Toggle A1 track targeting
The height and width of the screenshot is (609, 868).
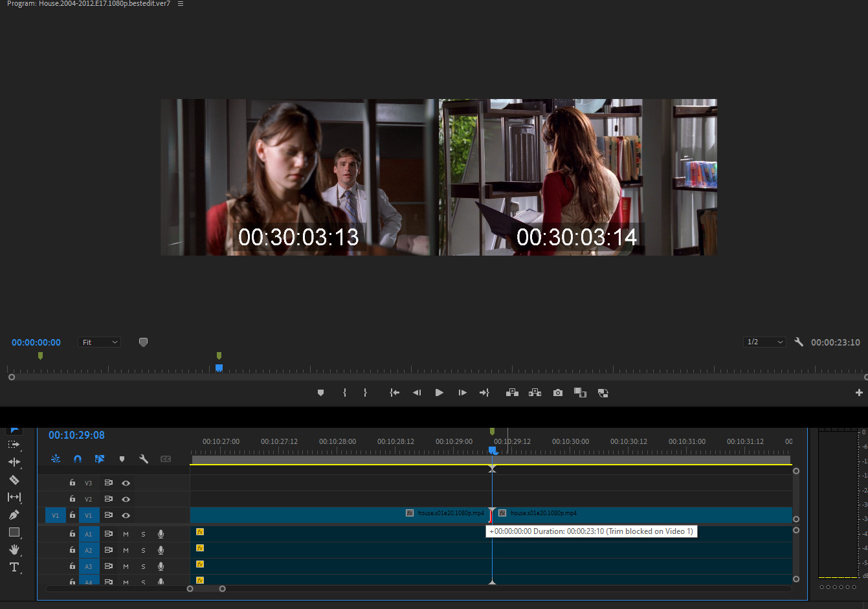[89, 534]
